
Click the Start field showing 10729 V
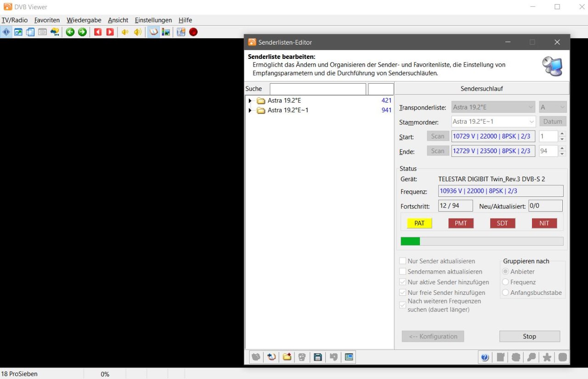click(x=493, y=136)
